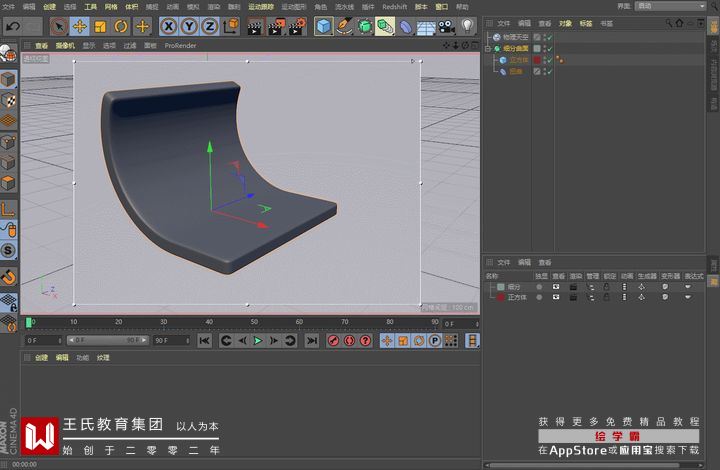Image resolution: width=720 pixels, height=470 pixels.
Task: Add a Cube primitive object
Action: (x=324, y=26)
